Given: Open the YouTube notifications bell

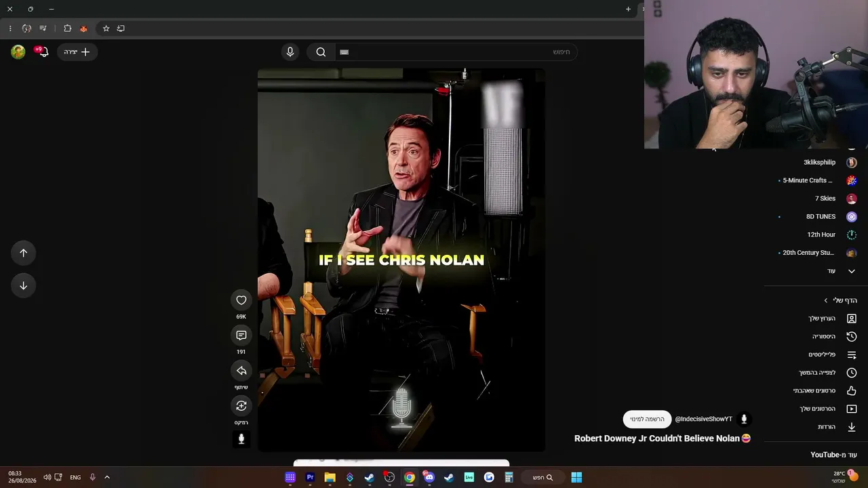Looking at the screenshot, I should (43, 52).
